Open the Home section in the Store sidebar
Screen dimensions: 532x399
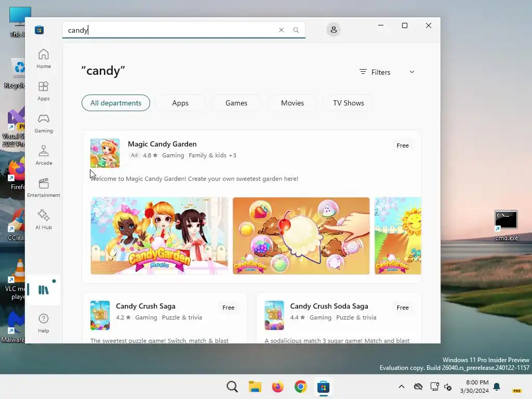point(44,59)
